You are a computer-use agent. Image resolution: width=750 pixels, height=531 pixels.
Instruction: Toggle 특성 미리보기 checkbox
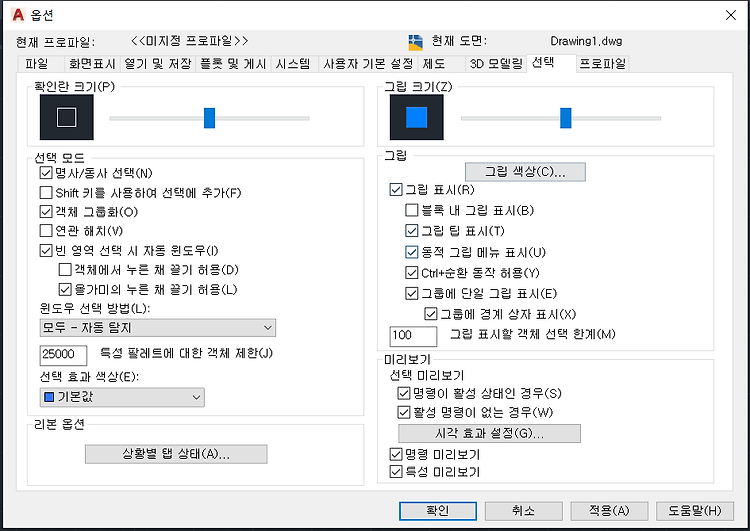pos(396,472)
